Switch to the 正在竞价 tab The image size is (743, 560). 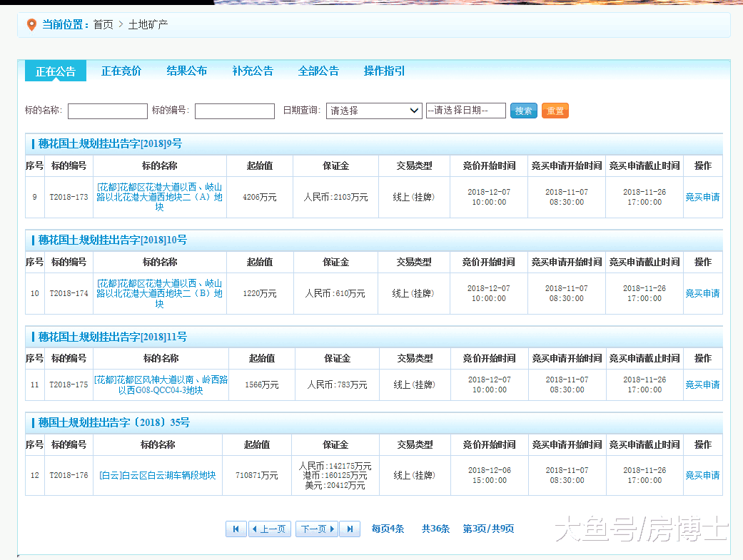click(121, 71)
